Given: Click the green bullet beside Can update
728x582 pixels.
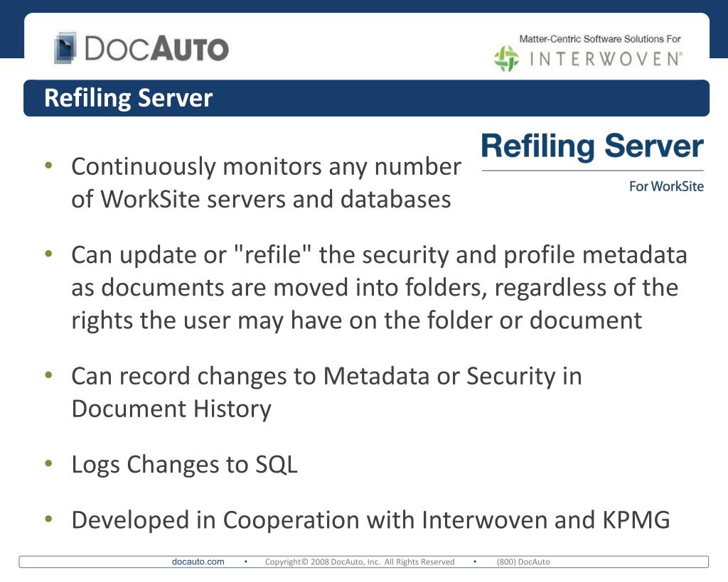Looking at the screenshot, I should [x=49, y=254].
